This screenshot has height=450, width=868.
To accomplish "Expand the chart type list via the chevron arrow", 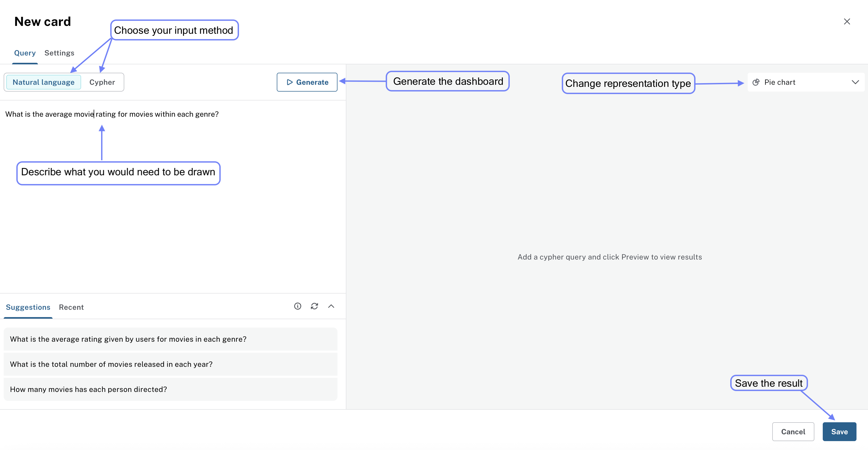I will click(x=856, y=82).
